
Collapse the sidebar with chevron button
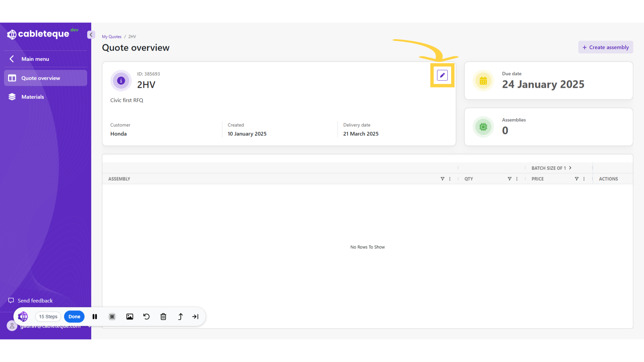point(91,35)
